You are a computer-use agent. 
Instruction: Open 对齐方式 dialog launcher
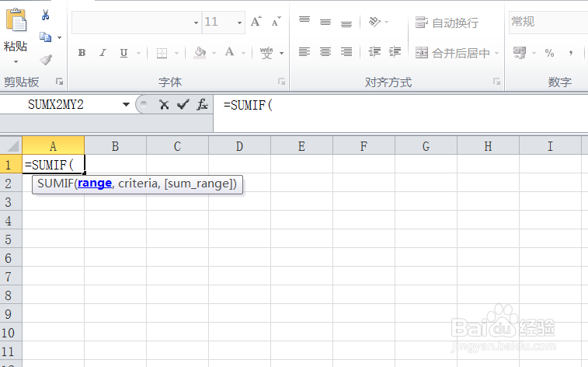tap(496, 81)
